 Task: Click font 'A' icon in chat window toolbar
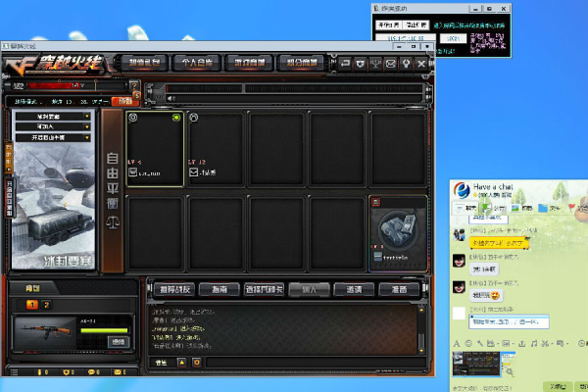coord(457,343)
